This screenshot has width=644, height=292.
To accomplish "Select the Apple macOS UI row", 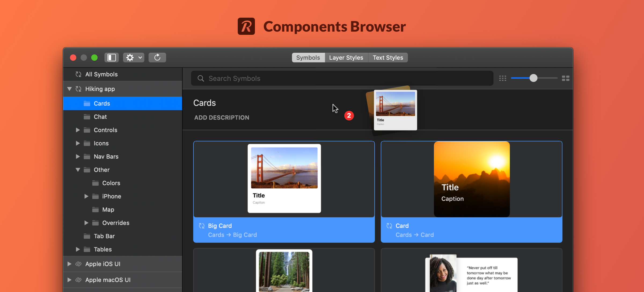I will [x=123, y=280].
